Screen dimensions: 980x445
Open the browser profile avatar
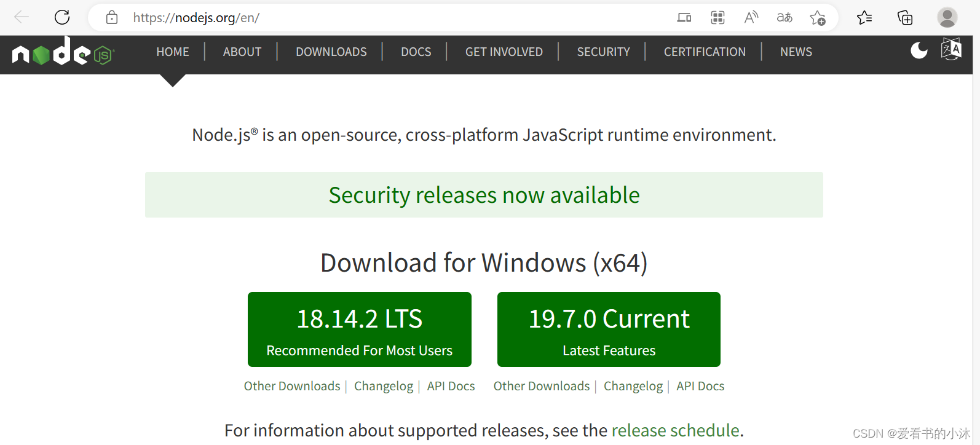click(947, 17)
